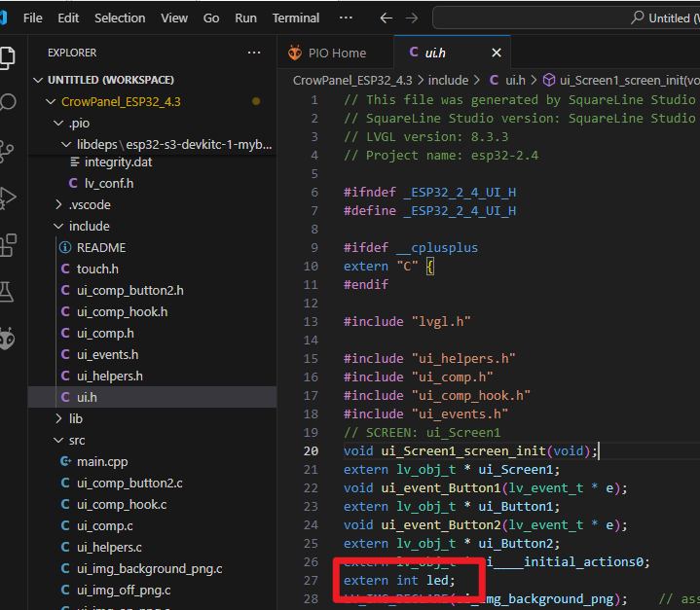Open ui_comp_hook.h file

(x=152, y=312)
